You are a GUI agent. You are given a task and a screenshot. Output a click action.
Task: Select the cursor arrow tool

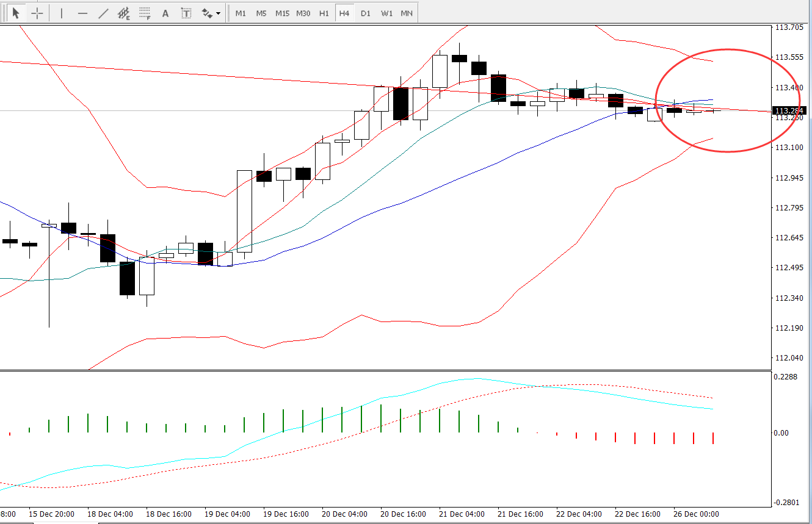(16, 13)
